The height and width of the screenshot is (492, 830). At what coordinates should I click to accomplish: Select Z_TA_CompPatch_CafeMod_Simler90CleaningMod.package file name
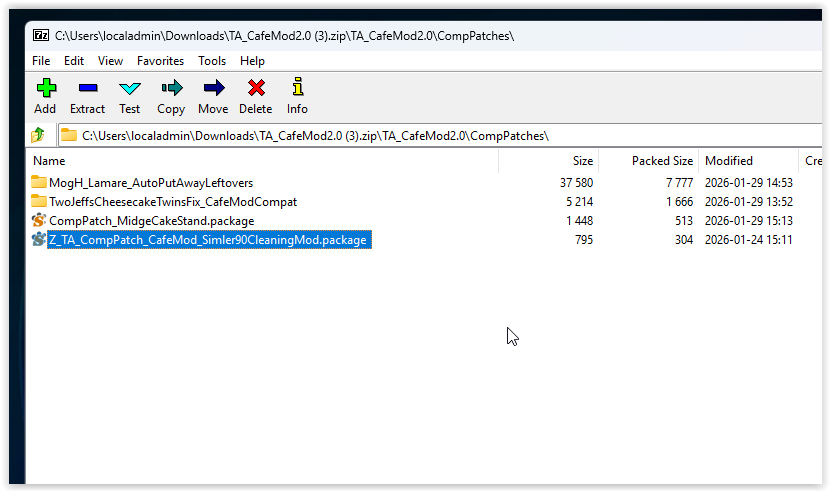pyautogui.click(x=208, y=240)
